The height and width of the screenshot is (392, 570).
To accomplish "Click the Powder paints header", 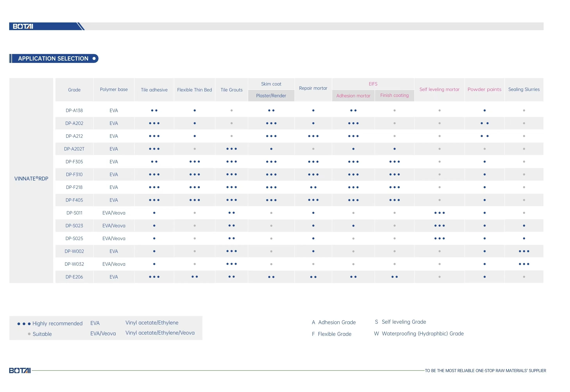I will [484, 89].
